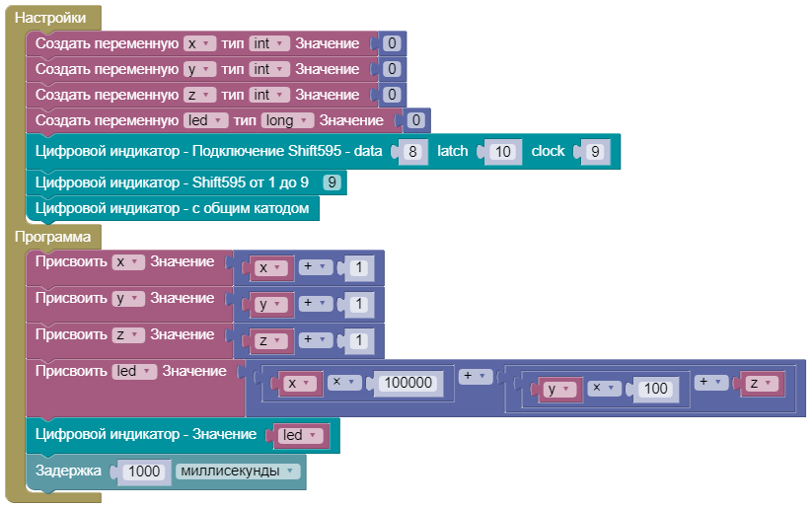Edit the latch pin field showing 10
Image resolution: width=812 pixels, height=508 pixels.
point(503,152)
